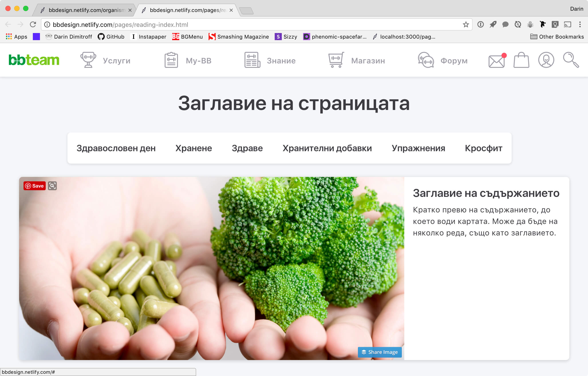This screenshot has height=376, width=588.
Task: Click the site search magnifier icon
Action: pos(571,60)
